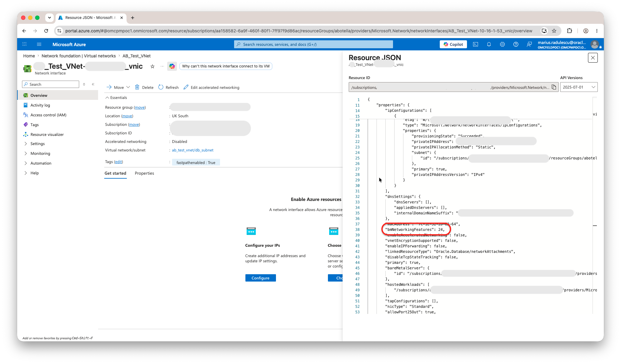Click the fastpathenabled : True tag

coord(196,162)
